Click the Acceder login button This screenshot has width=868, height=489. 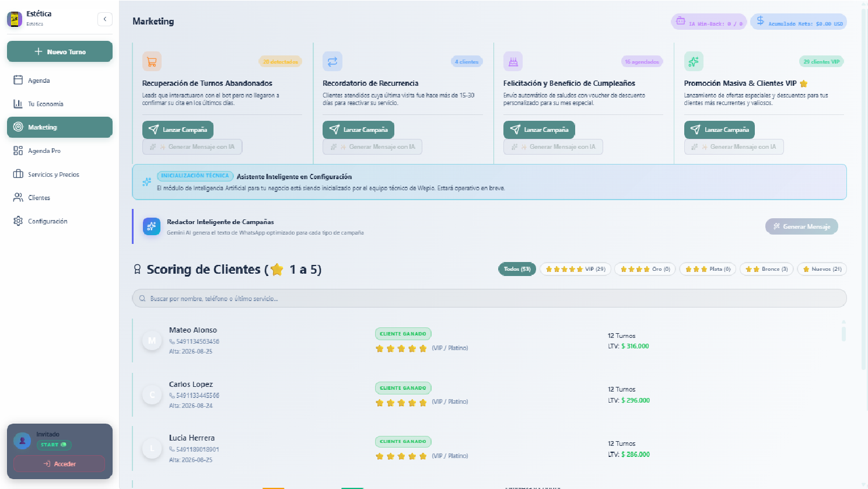click(x=60, y=464)
